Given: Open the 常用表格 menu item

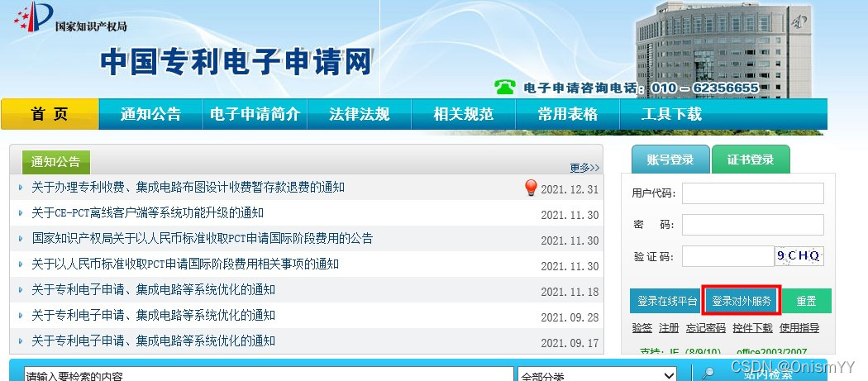Looking at the screenshot, I should pyautogui.click(x=567, y=114).
